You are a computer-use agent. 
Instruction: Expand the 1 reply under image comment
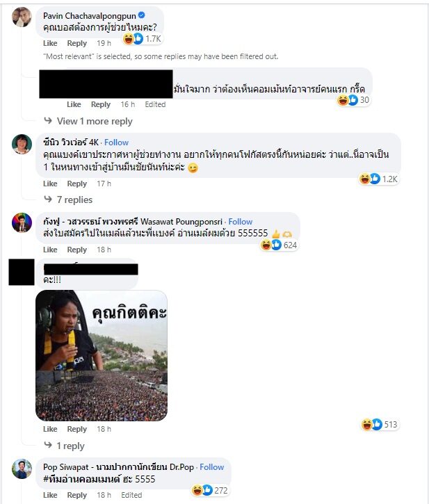click(x=70, y=446)
